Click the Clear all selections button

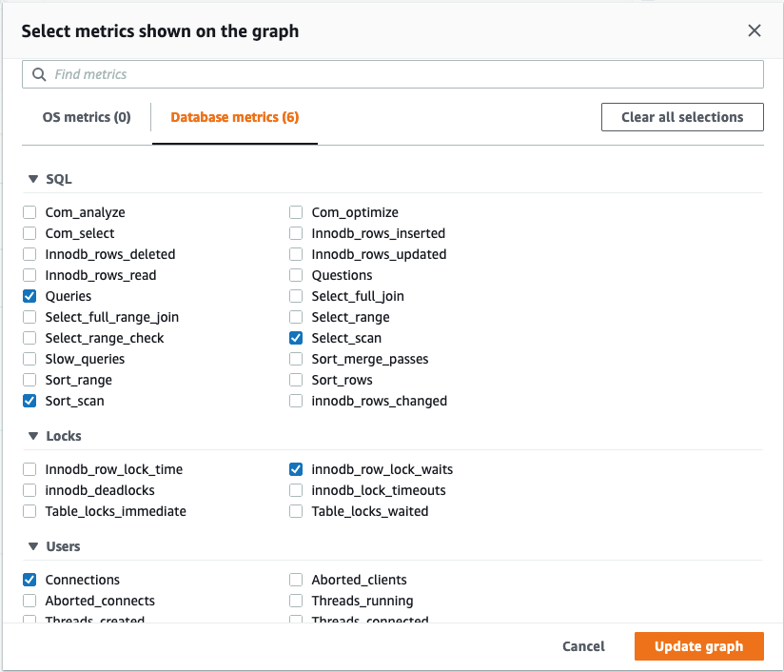click(x=681, y=116)
